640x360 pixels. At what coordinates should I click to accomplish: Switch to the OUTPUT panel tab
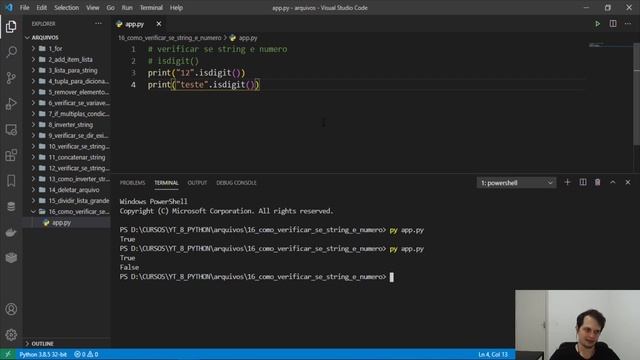pyautogui.click(x=197, y=183)
